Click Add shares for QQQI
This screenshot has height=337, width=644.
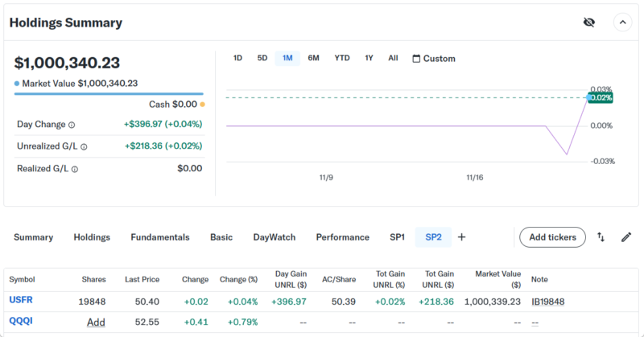[96, 322]
